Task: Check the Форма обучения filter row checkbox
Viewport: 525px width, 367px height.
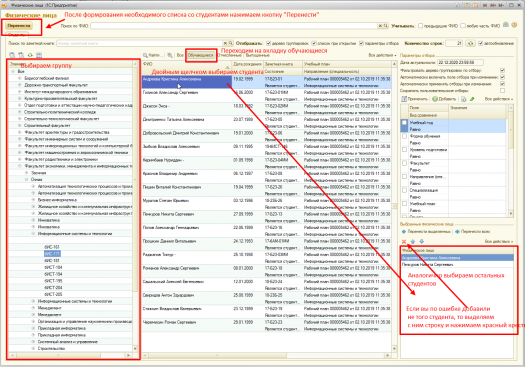Action: click(404, 136)
